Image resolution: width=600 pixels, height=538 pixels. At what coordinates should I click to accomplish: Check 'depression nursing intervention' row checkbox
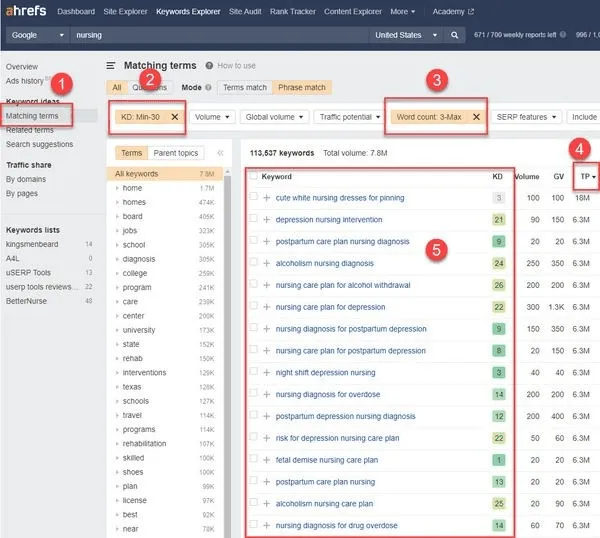click(253, 218)
